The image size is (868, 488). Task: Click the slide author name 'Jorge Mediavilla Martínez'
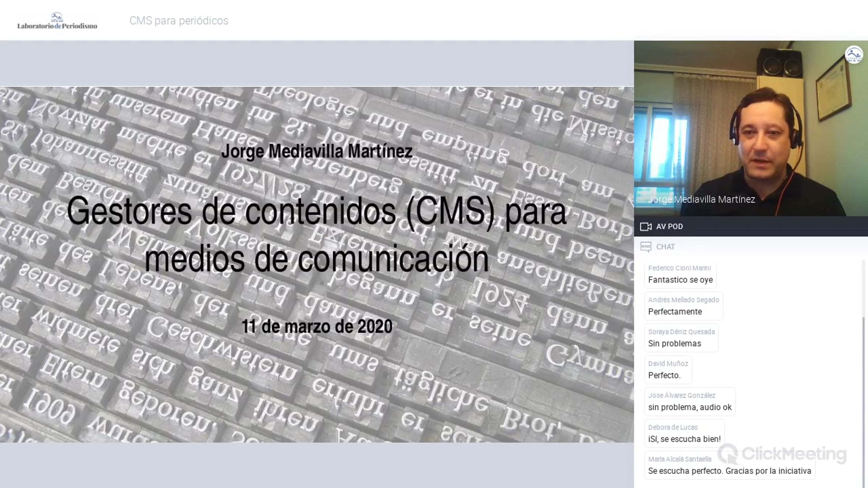tap(317, 151)
